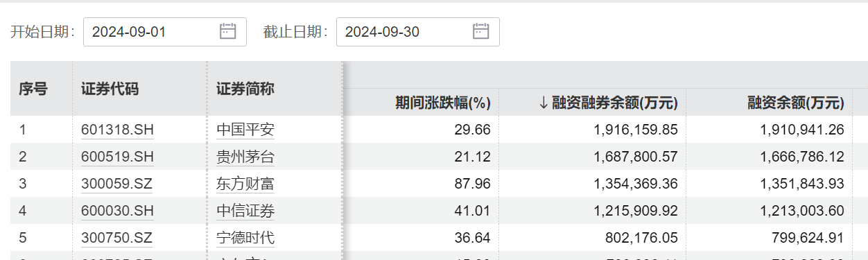Sort by 融资融券余额(万元) column header
868x260 pixels.
(608, 103)
